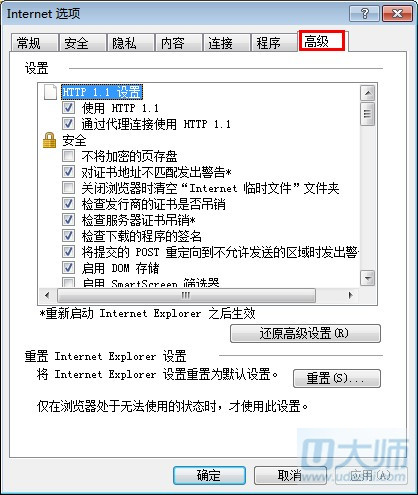Click the vertical scrollbar thumb
418x495 pixels.
click(x=368, y=114)
